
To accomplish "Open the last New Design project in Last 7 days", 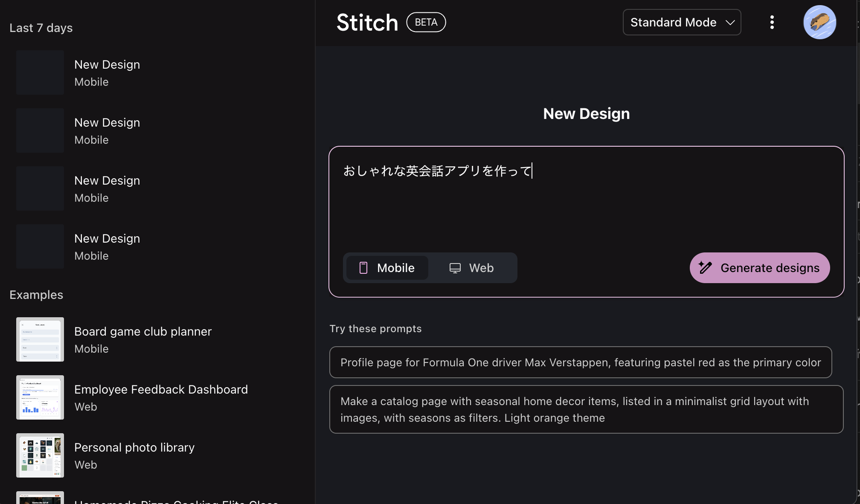I will [107, 246].
